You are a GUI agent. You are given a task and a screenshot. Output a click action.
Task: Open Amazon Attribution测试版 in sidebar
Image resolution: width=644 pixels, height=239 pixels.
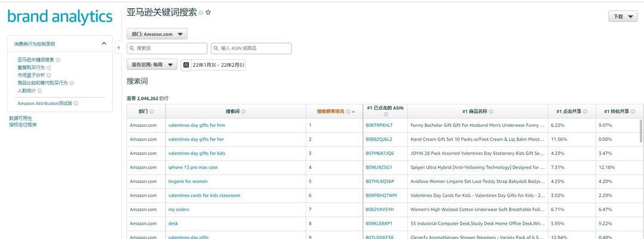coord(45,104)
